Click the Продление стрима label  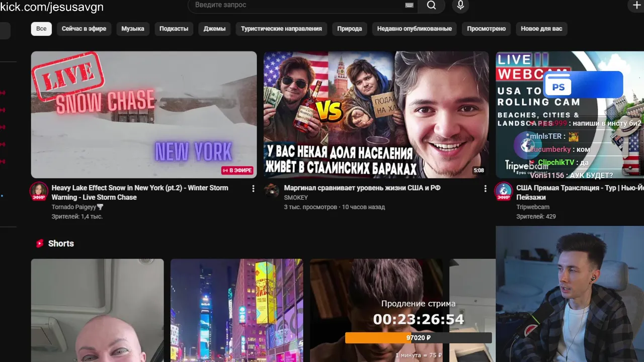pos(418,304)
